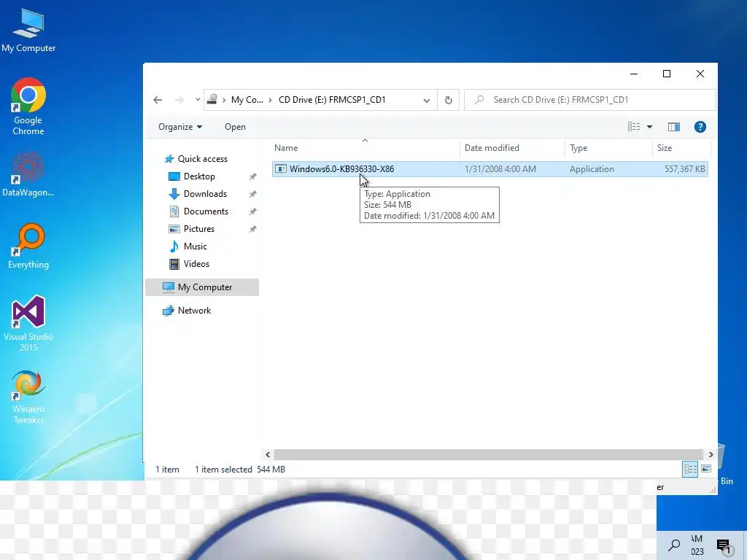
Task: Click the pin icon next to Desktop
Action: [x=253, y=176]
